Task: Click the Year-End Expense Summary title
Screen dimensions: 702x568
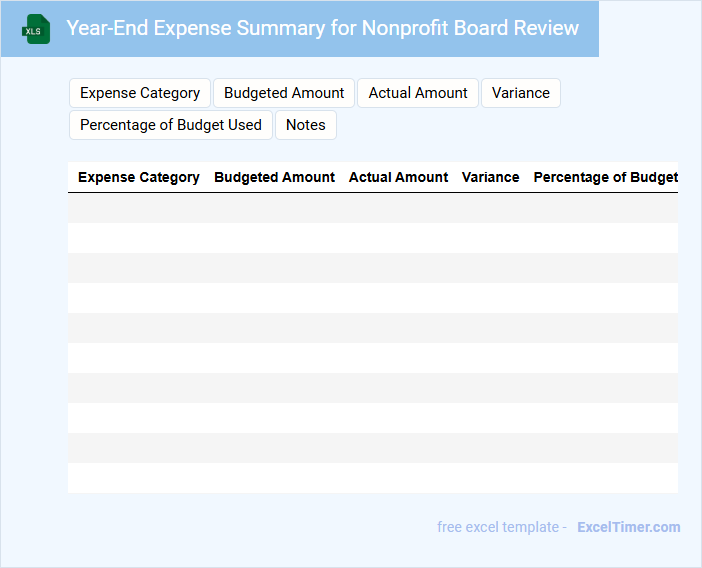Action: pyautogui.click(x=323, y=28)
